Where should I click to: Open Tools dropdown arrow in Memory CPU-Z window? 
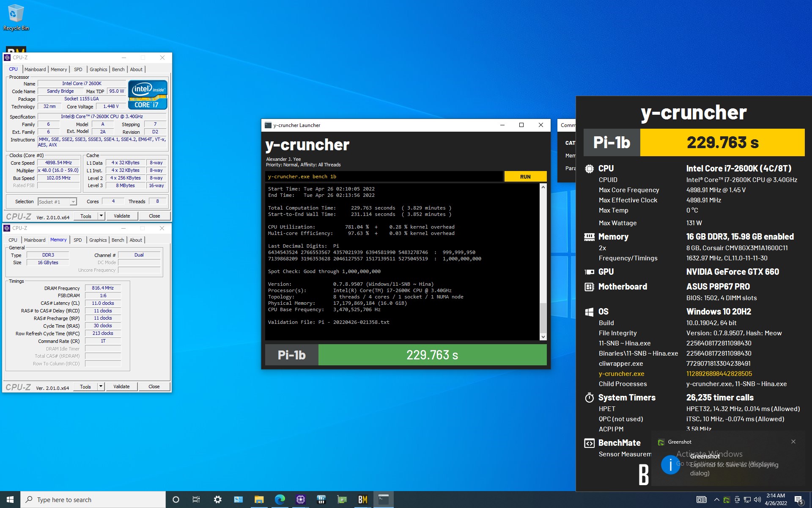pyautogui.click(x=101, y=387)
